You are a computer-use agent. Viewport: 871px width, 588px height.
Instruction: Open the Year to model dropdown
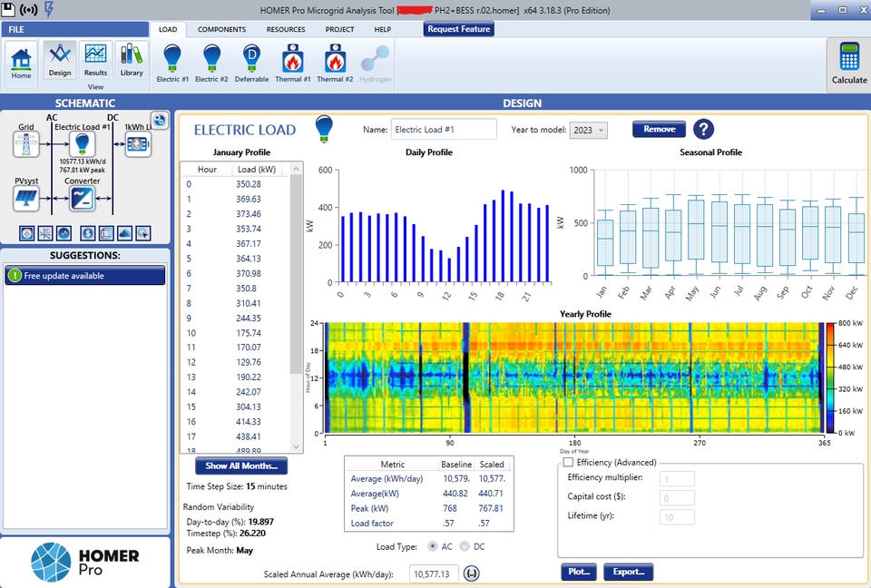click(588, 130)
